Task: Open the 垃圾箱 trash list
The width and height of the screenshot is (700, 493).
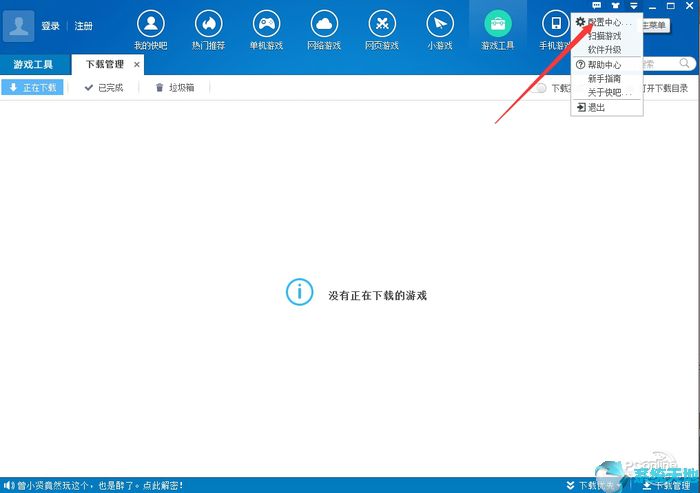Action: [175, 88]
